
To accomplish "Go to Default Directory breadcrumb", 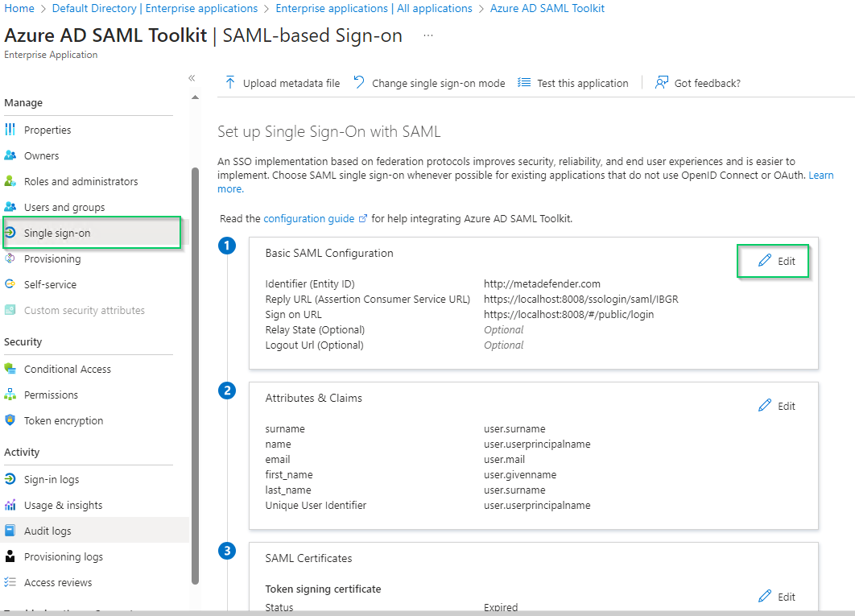I will pos(155,8).
